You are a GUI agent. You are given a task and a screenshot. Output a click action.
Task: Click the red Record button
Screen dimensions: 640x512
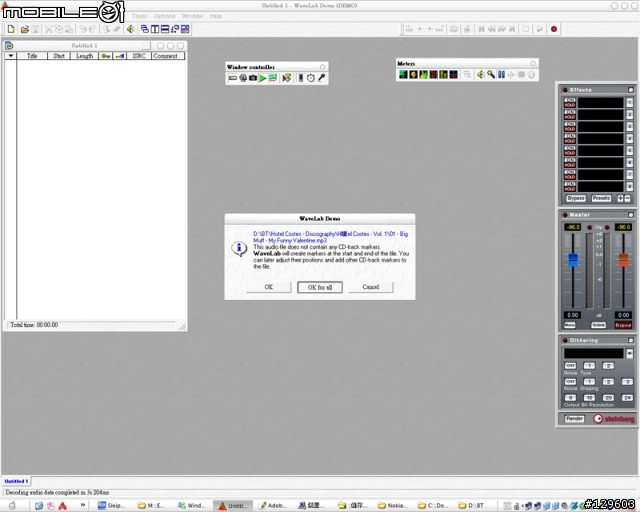click(x=554, y=29)
